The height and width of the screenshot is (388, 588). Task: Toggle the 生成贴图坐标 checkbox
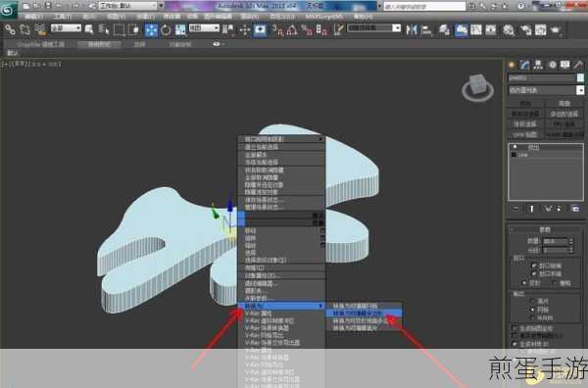point(514,328)
